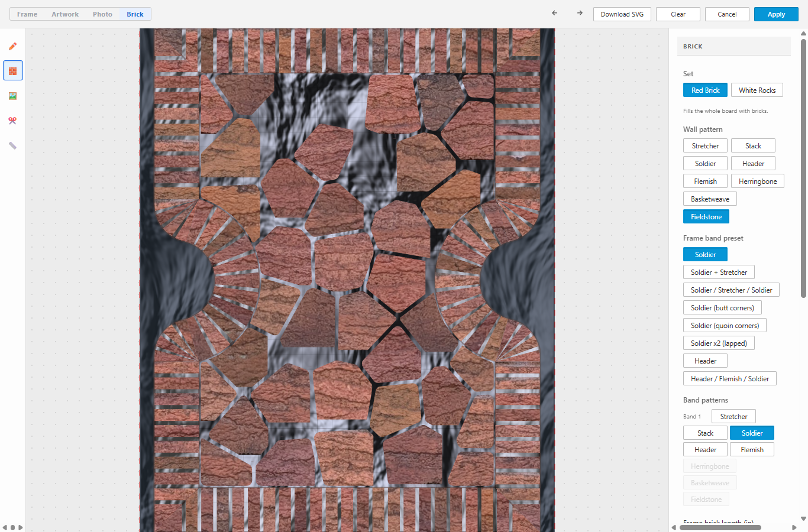Viewport: 808px width, 532px height.
Task: Apply the brick settings
Action: point(776,14)
